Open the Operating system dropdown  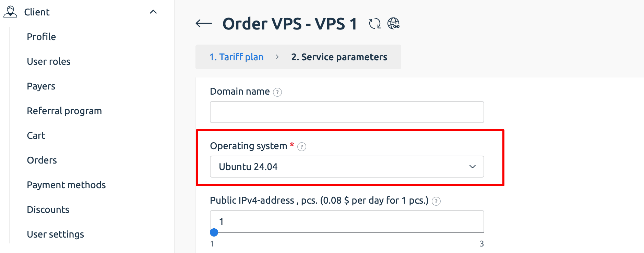(347, 167)
